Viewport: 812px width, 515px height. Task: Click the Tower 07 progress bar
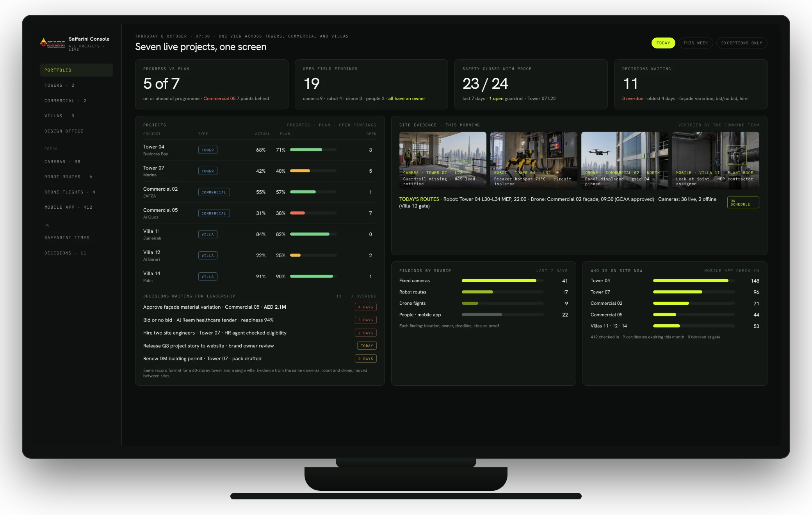point(313,171)
